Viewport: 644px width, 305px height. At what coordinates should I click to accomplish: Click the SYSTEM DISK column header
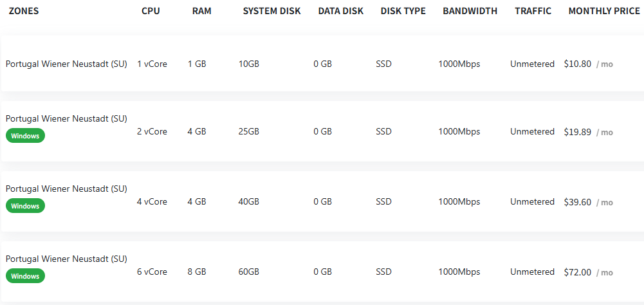click(272, 11)
